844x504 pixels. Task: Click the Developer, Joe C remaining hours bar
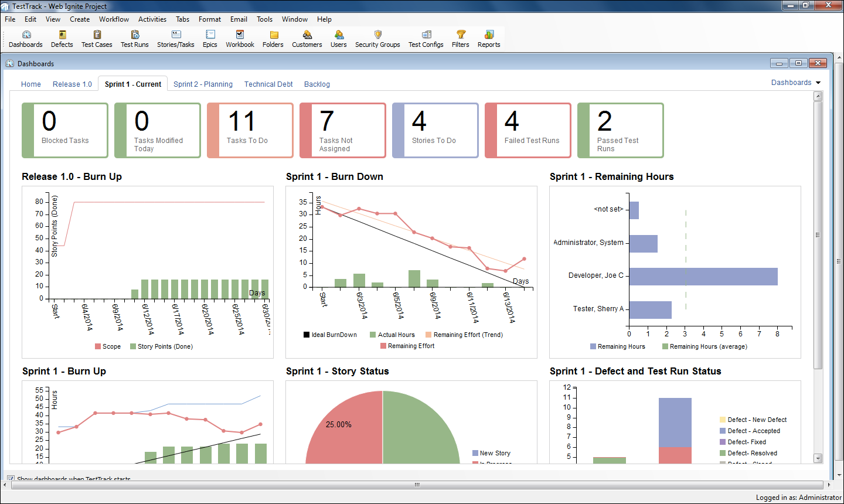(703, 277)
